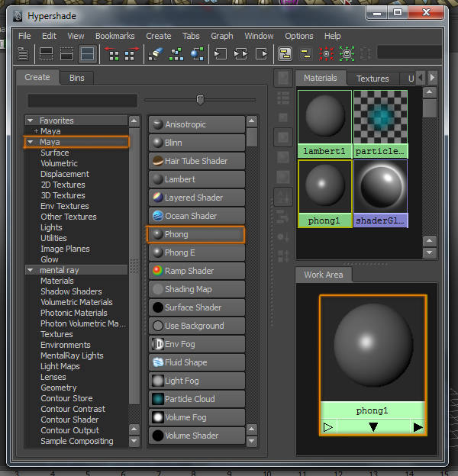Show previous tabs with left arrow
The width and height of the screenshot is (458, 476).
[x=421, y=78]
